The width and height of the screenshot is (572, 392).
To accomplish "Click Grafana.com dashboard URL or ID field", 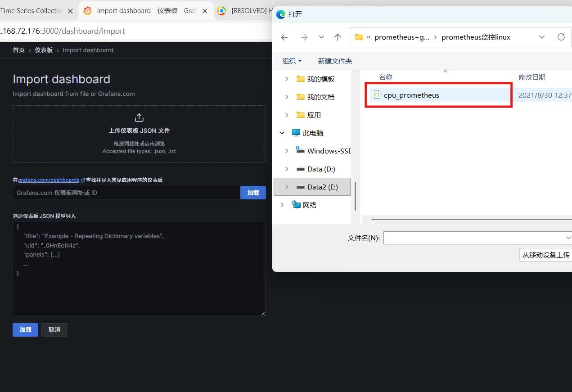I will [x=126, y=193].
